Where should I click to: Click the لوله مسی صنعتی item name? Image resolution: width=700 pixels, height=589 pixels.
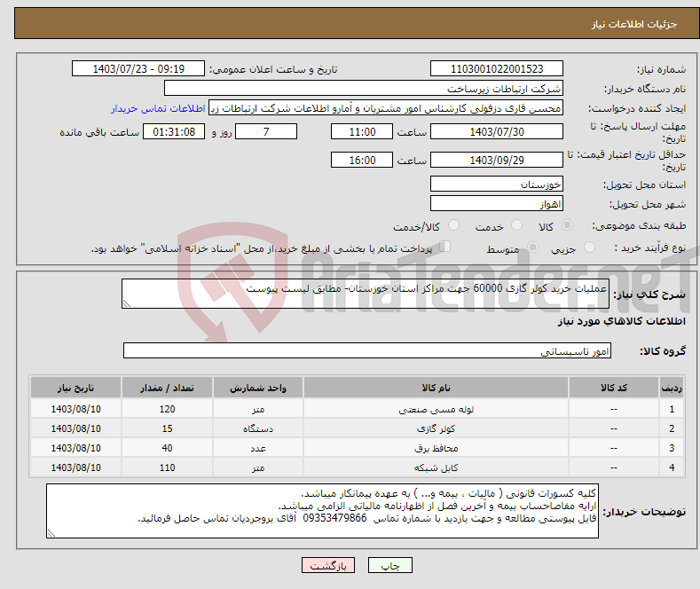tap(436, 409)
